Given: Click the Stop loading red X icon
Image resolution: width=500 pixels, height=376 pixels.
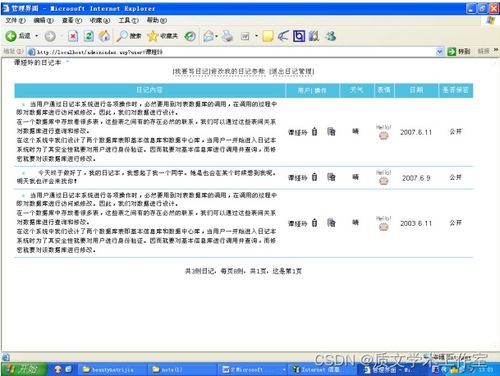Looking at the screenshot, I should coord(73,36).
